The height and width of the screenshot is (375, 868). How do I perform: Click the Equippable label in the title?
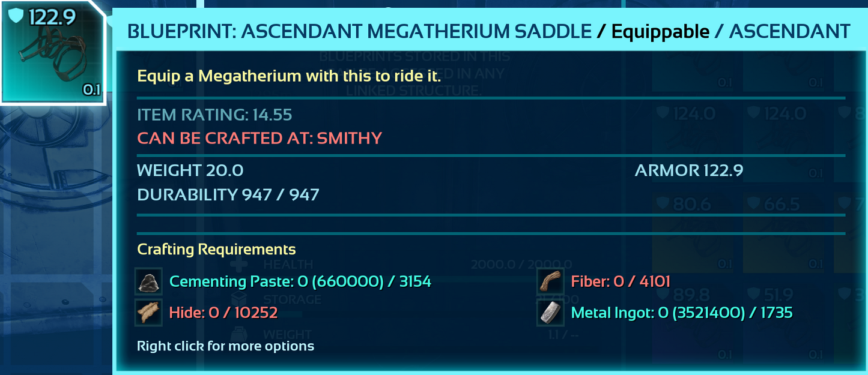660,31
